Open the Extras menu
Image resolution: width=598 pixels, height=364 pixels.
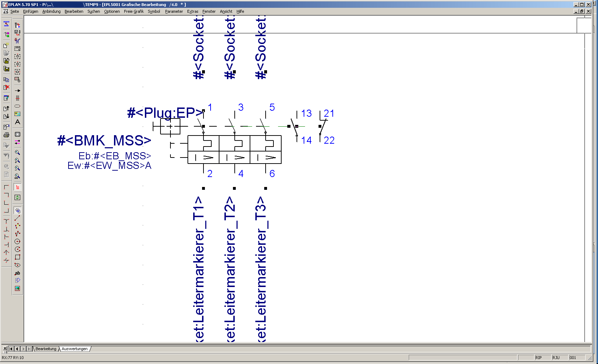(192, 11)
